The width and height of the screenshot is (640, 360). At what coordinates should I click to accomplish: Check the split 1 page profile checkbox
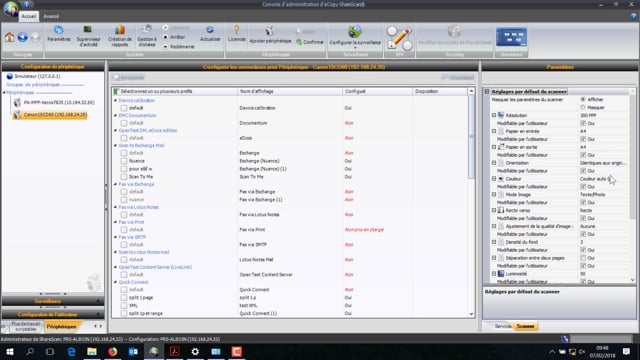coord(124,298)
